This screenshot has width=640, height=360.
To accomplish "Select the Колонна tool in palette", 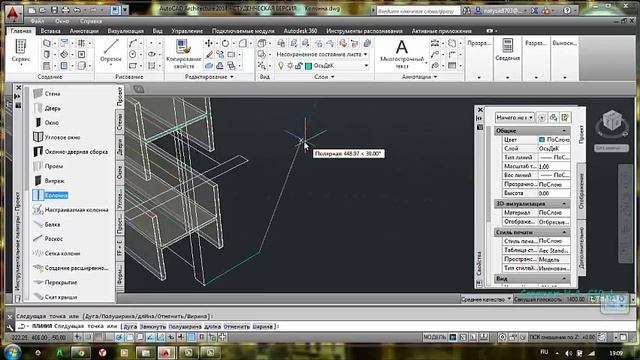I will [50, 195].
